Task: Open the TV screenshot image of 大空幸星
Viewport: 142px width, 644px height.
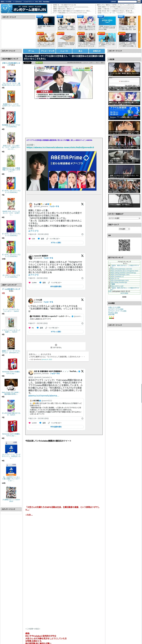Action: coord(64,82)
